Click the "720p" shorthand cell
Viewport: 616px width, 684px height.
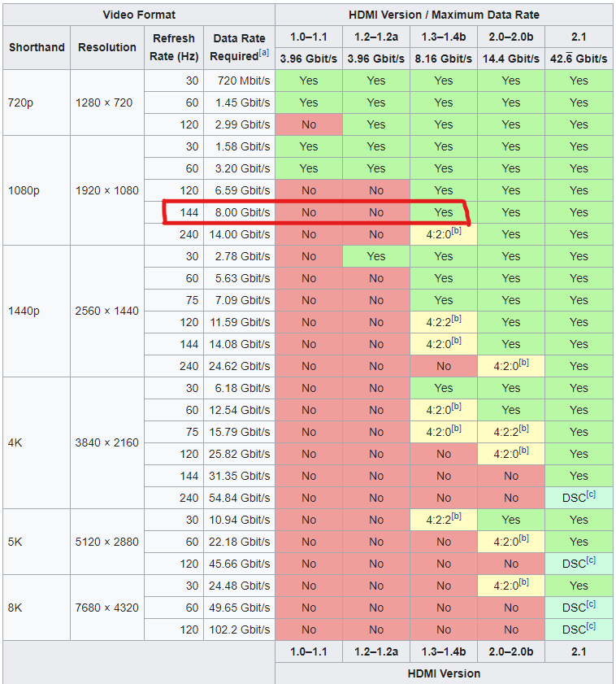[37, 102]
